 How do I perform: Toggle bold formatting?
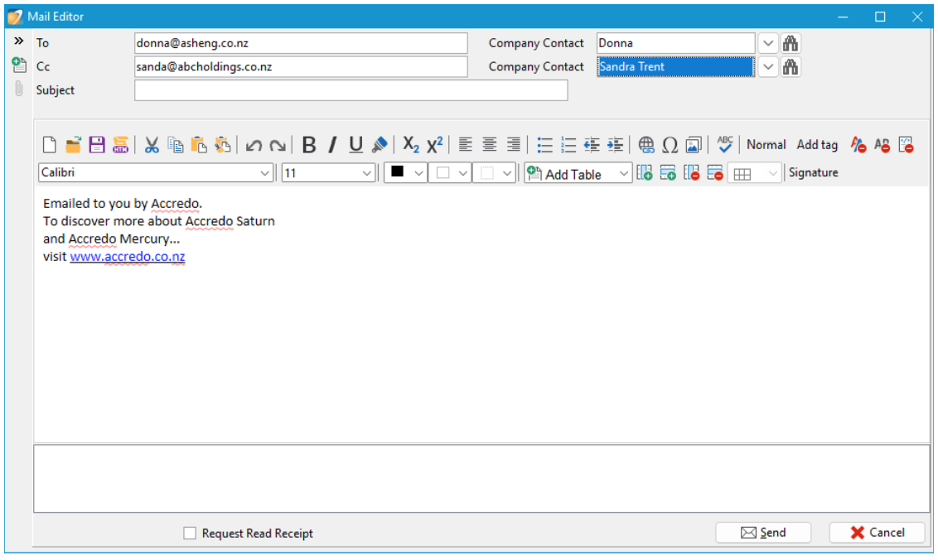[x=309, y=145]
